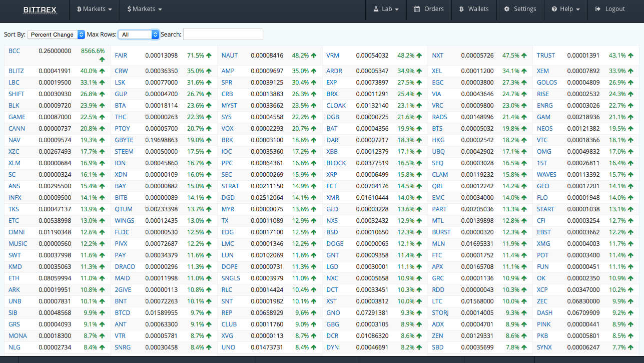Open the WAVES market

coord(546,175)
